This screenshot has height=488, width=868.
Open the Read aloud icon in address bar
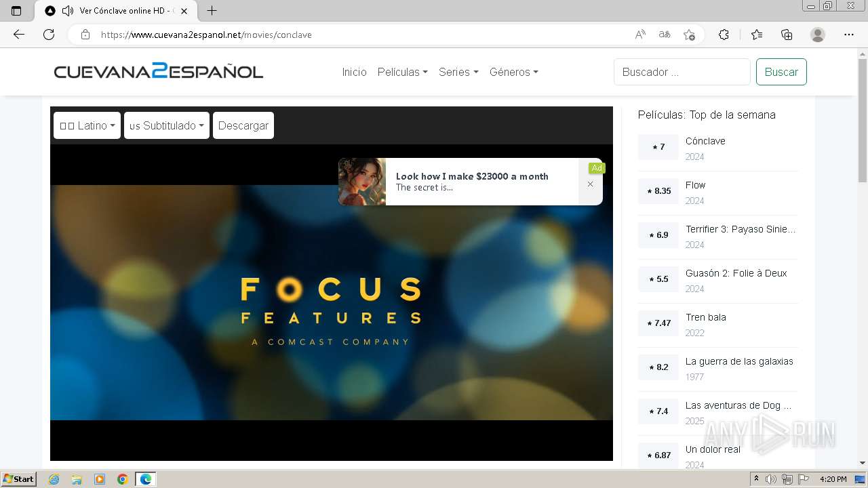pyautogui.click(x=639, y=35)
